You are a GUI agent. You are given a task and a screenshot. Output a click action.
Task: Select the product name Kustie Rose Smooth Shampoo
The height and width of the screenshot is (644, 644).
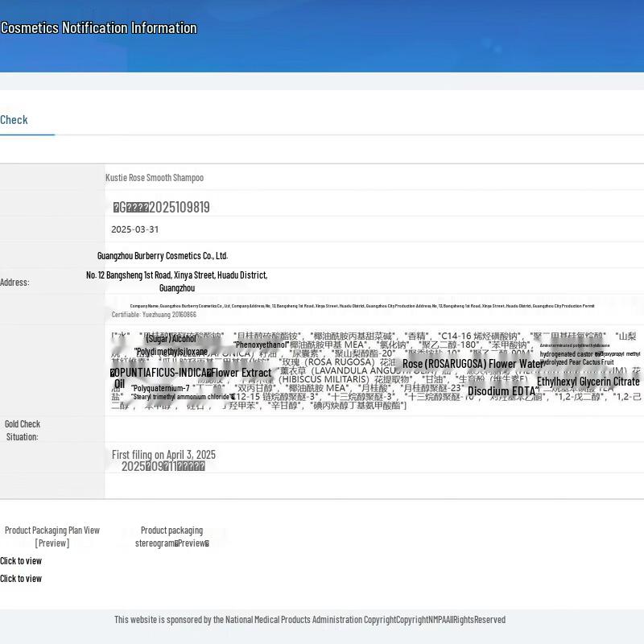click(x=155, y=178)
